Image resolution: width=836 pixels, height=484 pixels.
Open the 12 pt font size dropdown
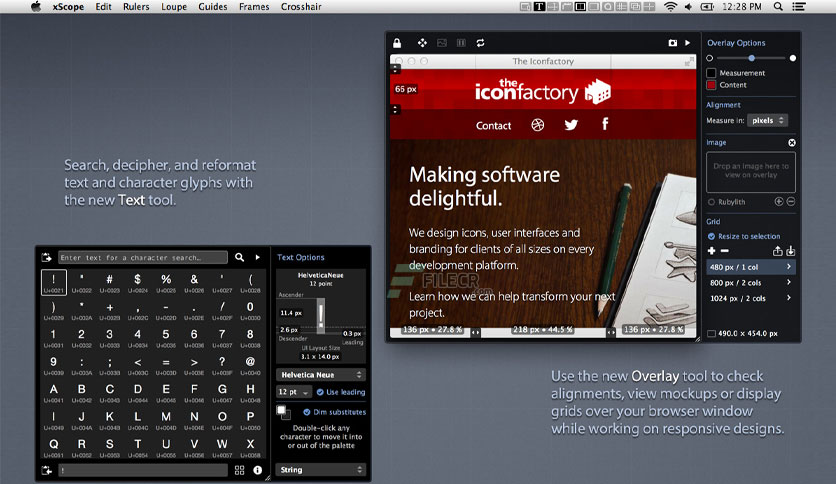click(293, 392)
